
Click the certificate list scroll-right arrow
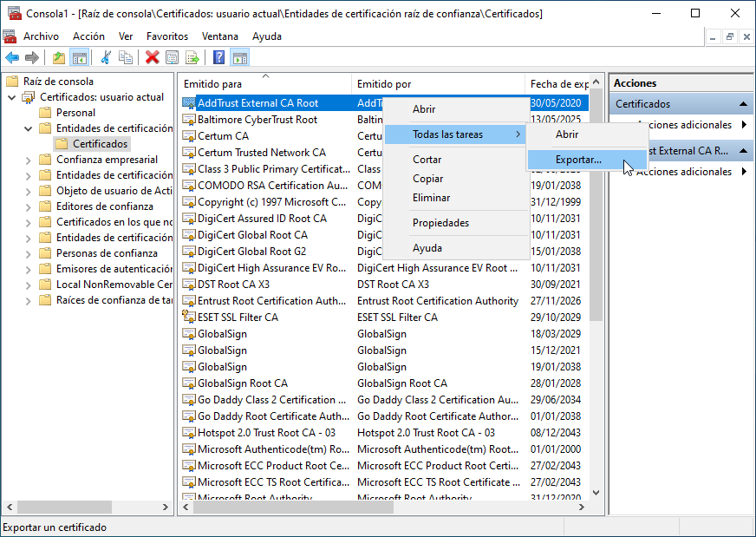(582, 507)
